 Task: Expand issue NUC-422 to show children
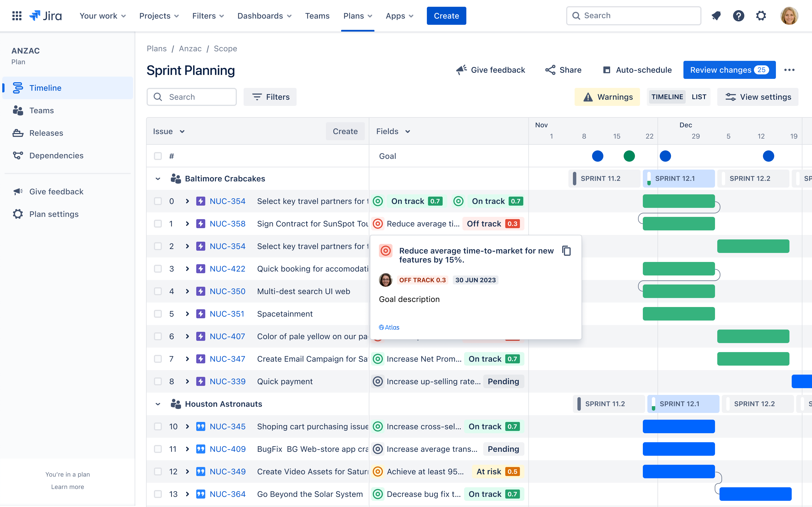coord(187,269)
